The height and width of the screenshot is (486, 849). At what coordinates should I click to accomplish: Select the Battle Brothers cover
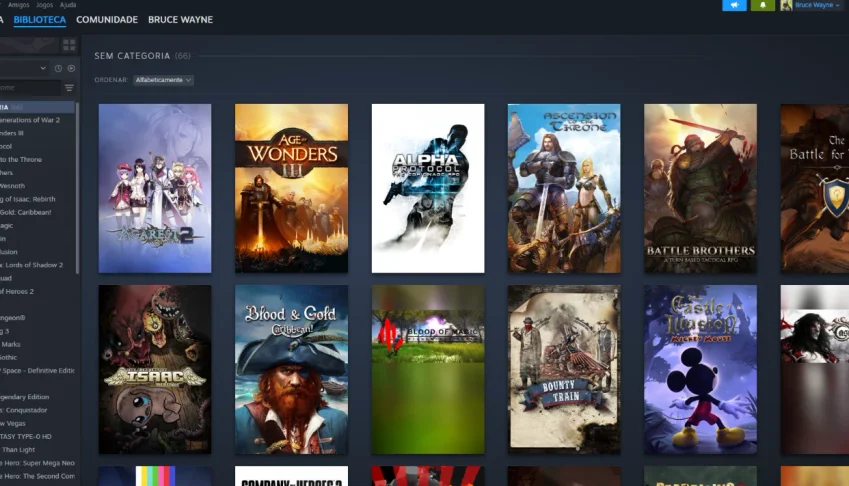[701, 188]
